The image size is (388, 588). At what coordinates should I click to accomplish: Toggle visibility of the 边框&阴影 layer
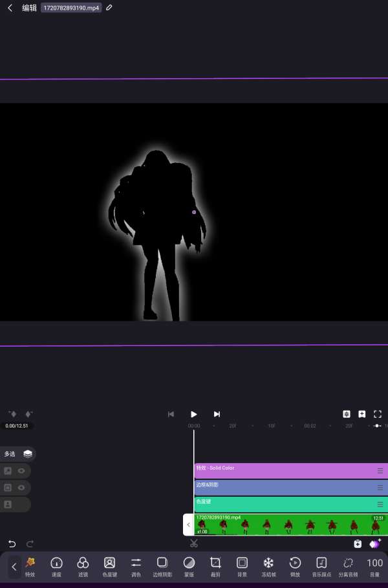pos(21,488)
